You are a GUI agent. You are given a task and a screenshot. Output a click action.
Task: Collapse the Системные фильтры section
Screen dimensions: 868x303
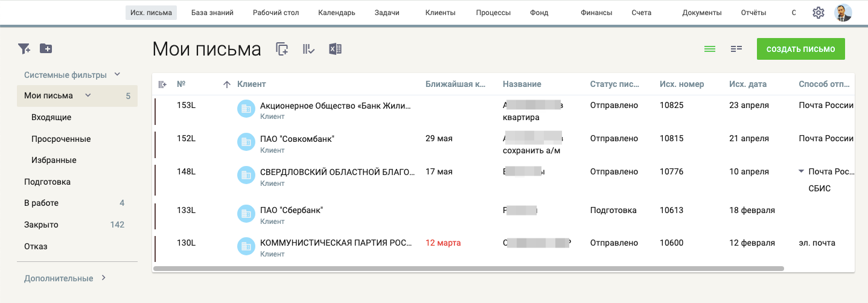(x=117, y=74)
